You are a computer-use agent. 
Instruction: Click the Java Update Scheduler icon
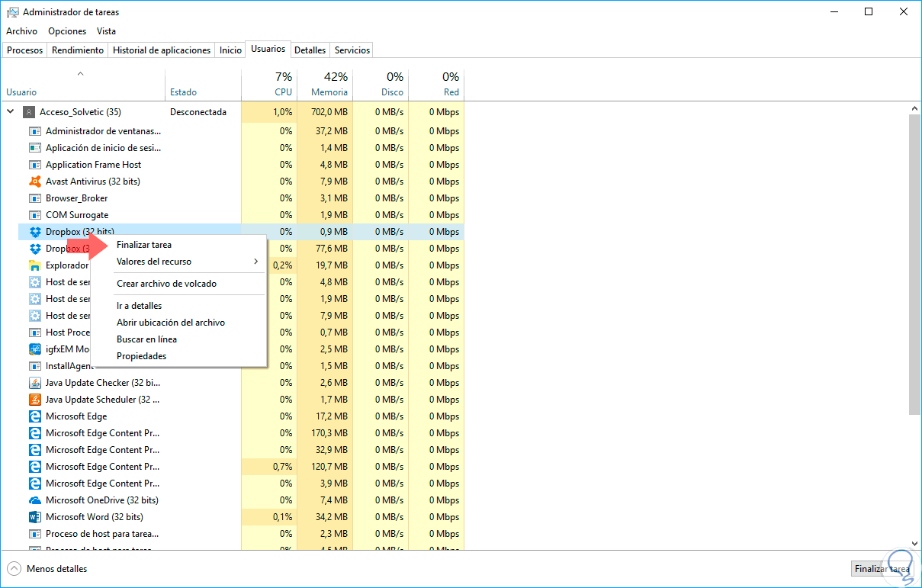pyautogui.click(x=34, y=400)
